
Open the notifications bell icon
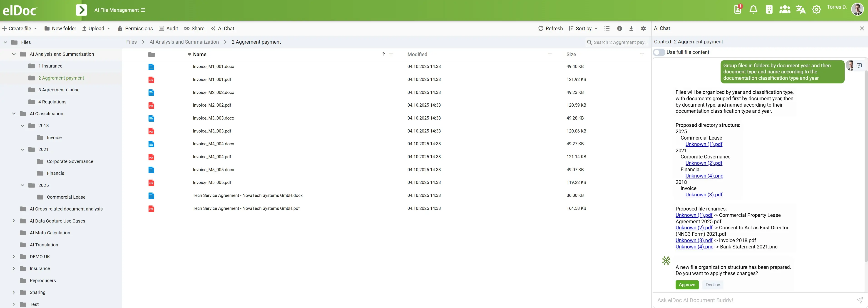[x=753, y=10]
